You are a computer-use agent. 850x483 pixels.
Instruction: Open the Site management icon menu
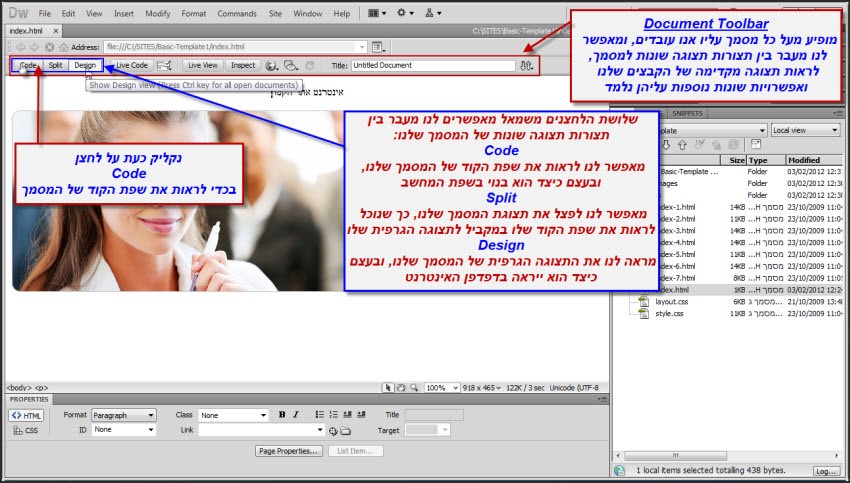pyautogui.click(x=433, y=13)
